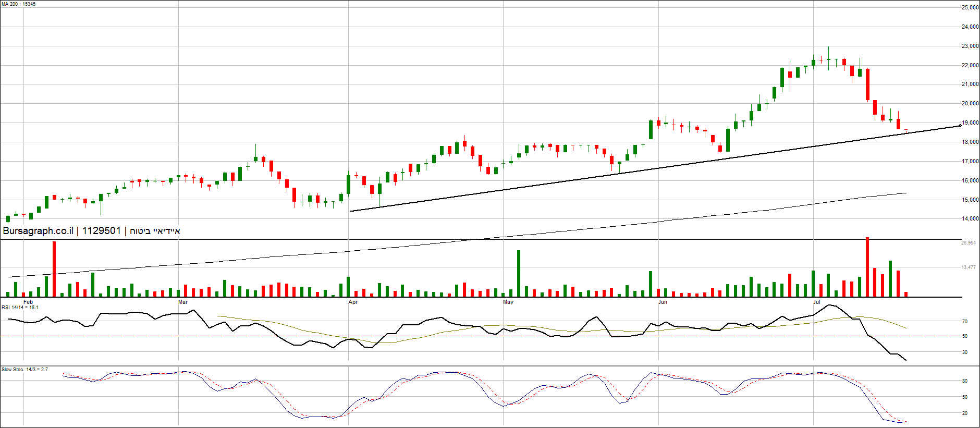Click the Slow Stoc. 14/3 indicator label
This screenshot has height=428, width=980.
click(24, 370)
